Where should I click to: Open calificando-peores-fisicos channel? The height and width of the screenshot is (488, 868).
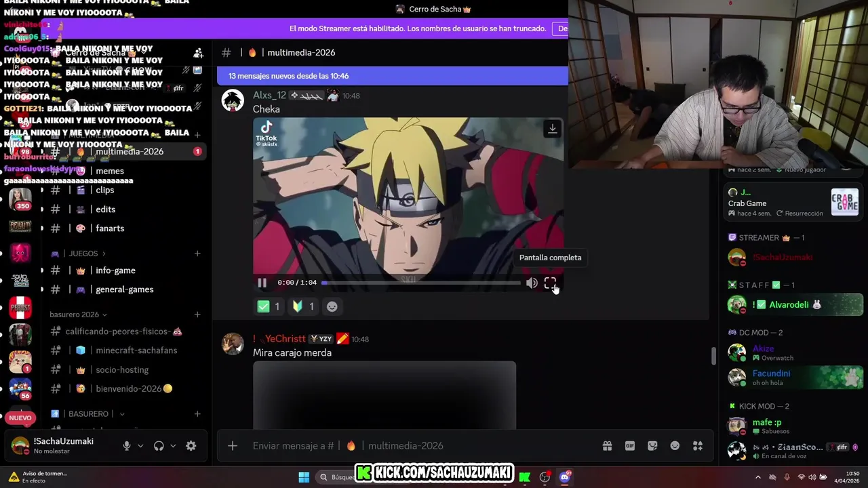(x=124, y=331)
